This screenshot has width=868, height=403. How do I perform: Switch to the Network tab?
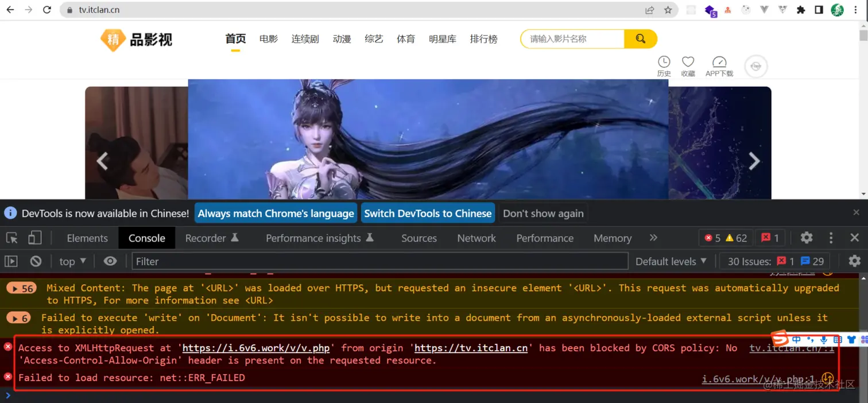[x=476, y=238]
